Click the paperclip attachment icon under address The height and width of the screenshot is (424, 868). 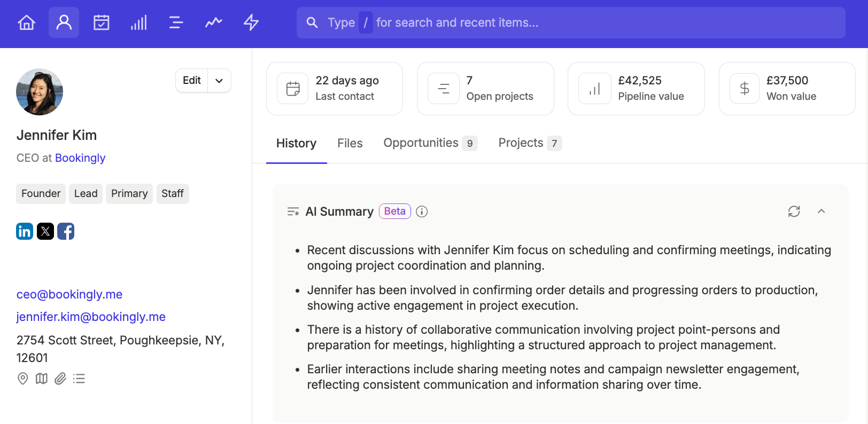point(60,379)
